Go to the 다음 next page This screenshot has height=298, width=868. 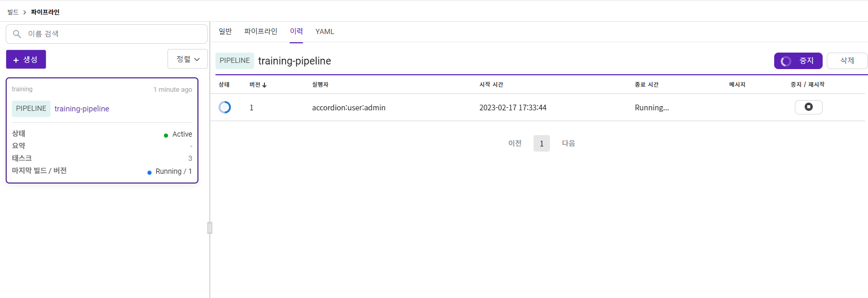click(569, 143)
